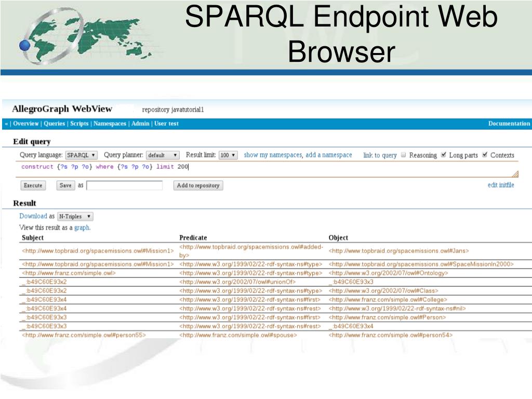This screenshot has width=532, height=399.
Task: Click the owl#Class object link
Action: [383, 290]
